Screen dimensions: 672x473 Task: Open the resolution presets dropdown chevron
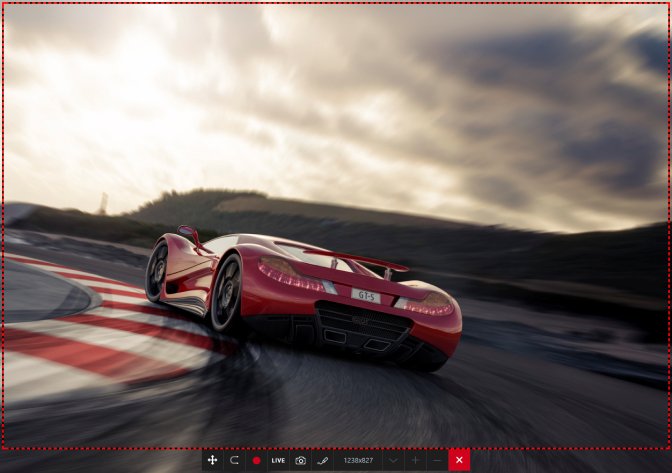(393, 460)
